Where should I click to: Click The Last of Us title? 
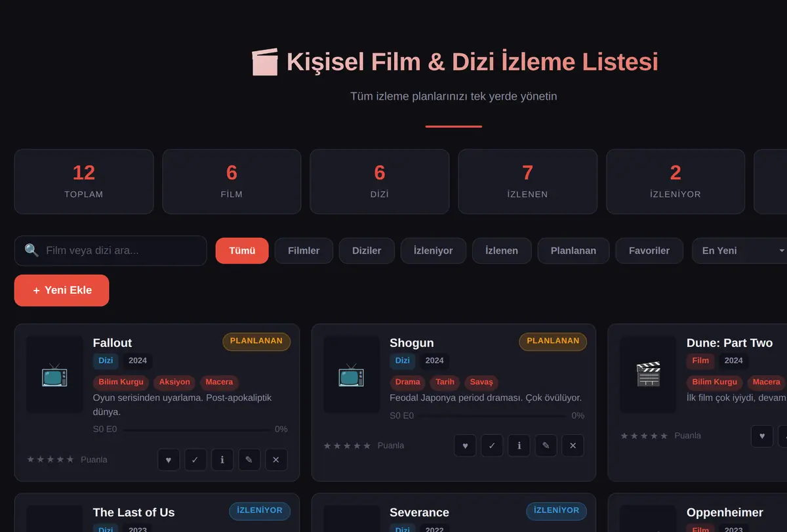pos(134,512)
